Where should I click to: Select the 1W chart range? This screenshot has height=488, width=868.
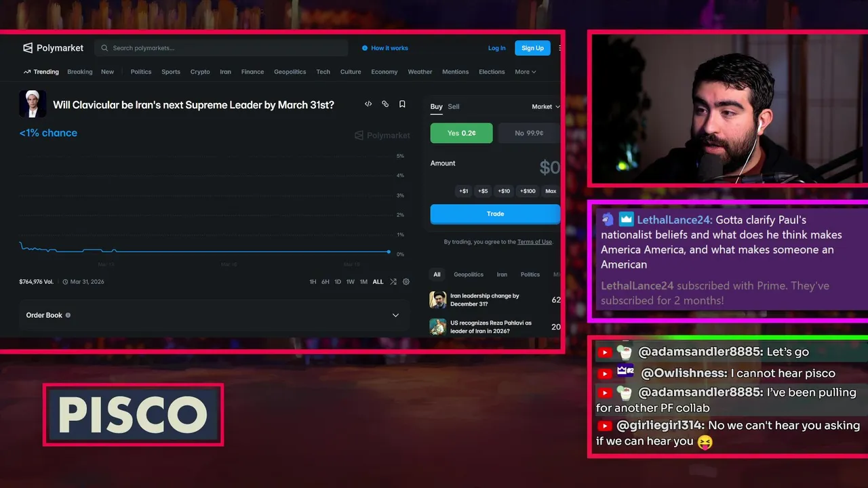[351, 281]
